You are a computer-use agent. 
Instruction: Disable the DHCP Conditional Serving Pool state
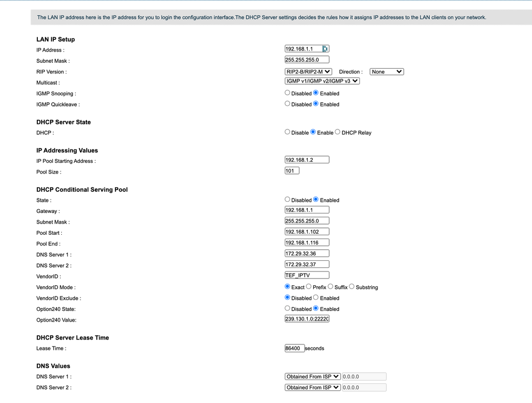[x=288, y=200]
